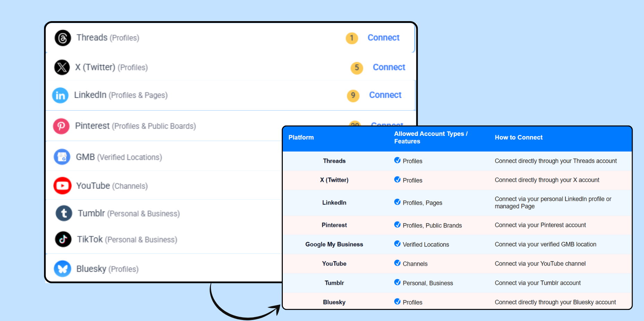Select the X (Twitter) (Profiles) list label

(x=111, y=67)
